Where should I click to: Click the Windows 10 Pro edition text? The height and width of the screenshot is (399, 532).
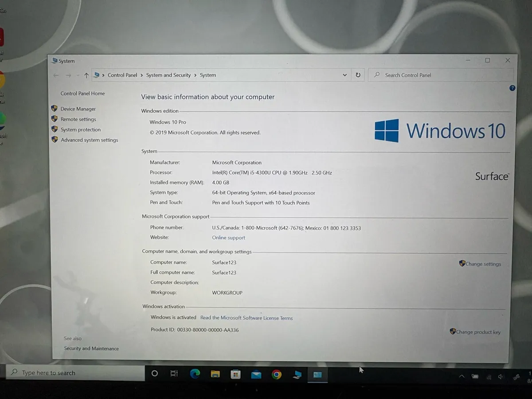(x=168, y=122)
